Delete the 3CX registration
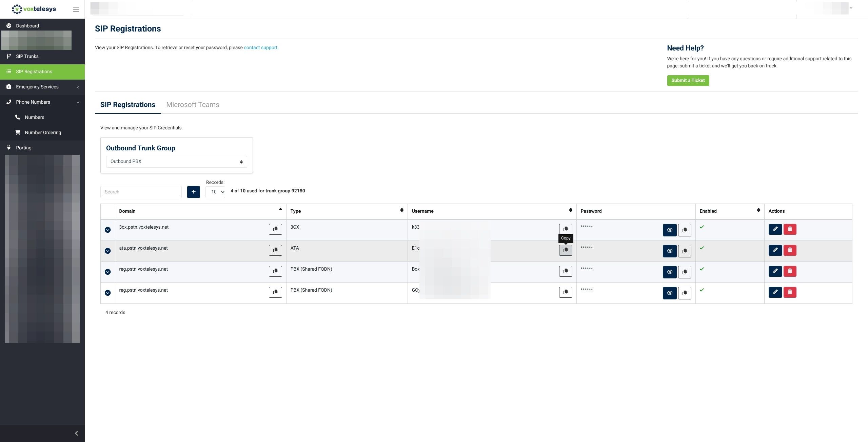This screenshot has height=442, width=868. point(790,229)
